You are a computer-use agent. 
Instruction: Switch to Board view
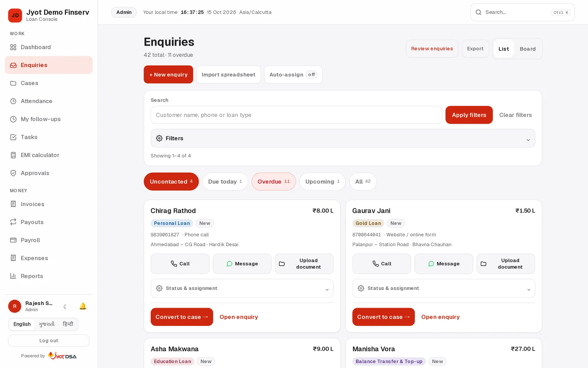[528, 49]
